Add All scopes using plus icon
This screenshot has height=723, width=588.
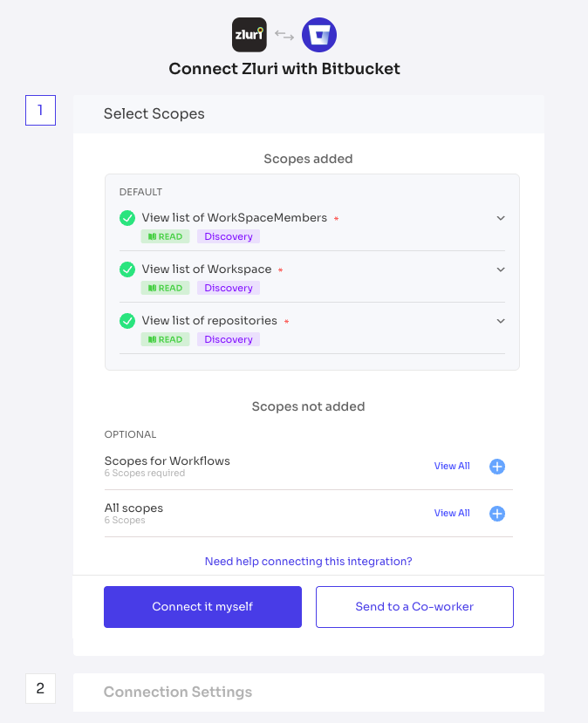click(x=497, y=513)
